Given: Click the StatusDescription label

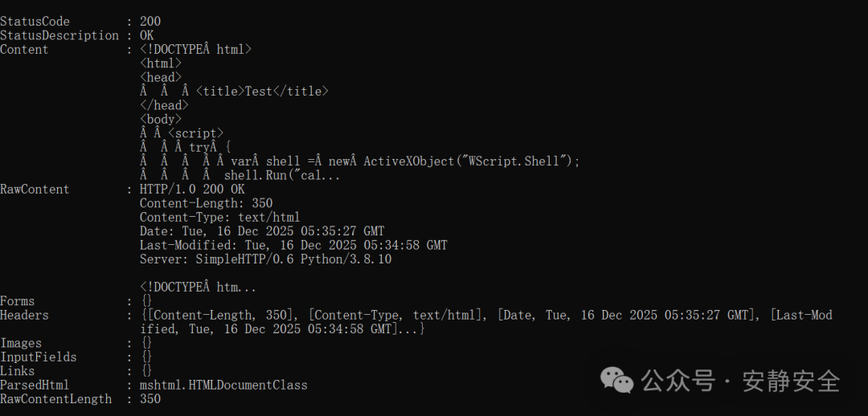Looking at the screenshot, I should (x=59, y=35).
